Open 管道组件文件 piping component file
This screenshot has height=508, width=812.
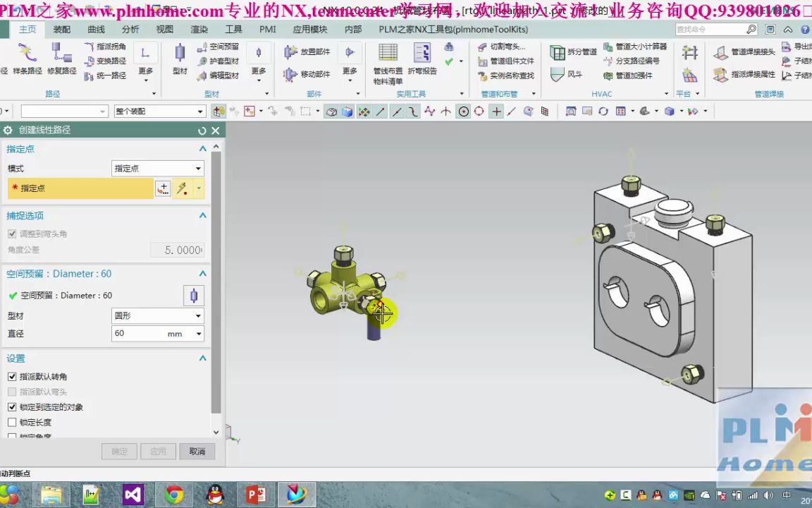[505, 61]
